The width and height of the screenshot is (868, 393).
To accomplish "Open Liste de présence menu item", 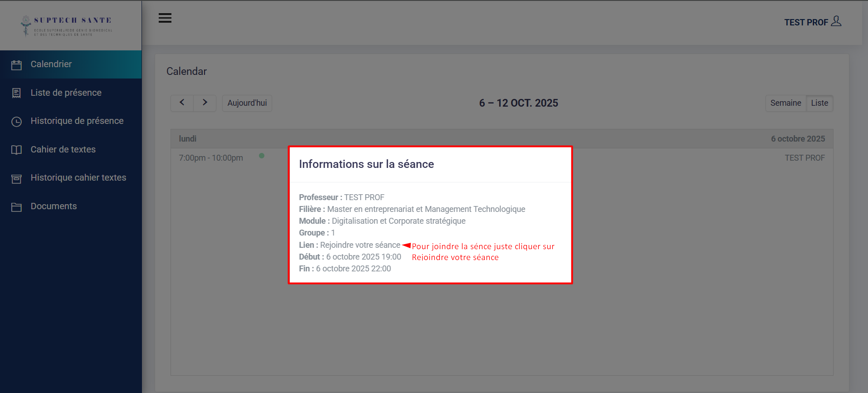I will coord(66,93).
